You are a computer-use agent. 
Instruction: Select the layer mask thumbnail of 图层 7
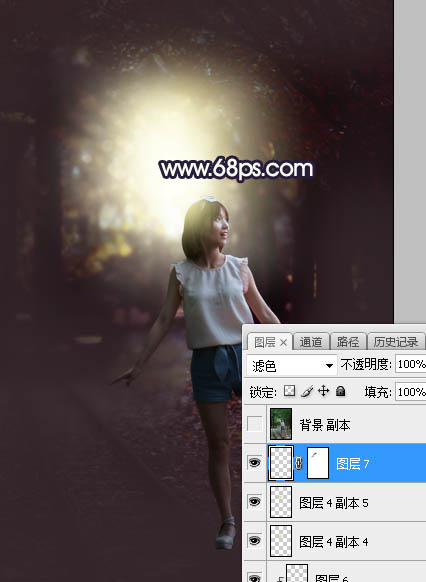[318, 463]
